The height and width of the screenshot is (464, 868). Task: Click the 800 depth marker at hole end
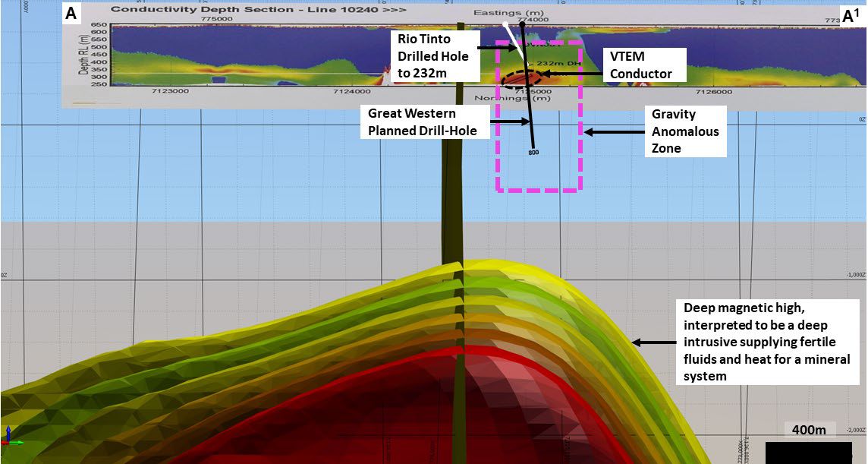point(533,153)
